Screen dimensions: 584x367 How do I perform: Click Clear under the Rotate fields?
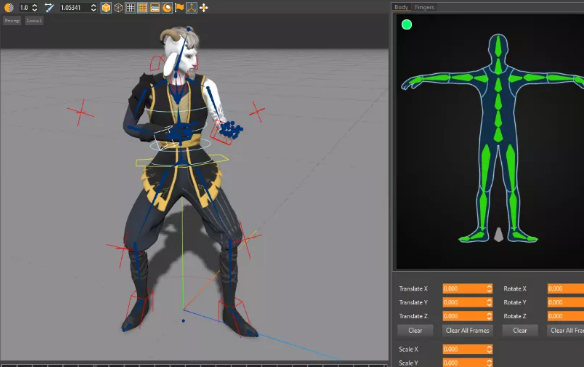(520, 330)
